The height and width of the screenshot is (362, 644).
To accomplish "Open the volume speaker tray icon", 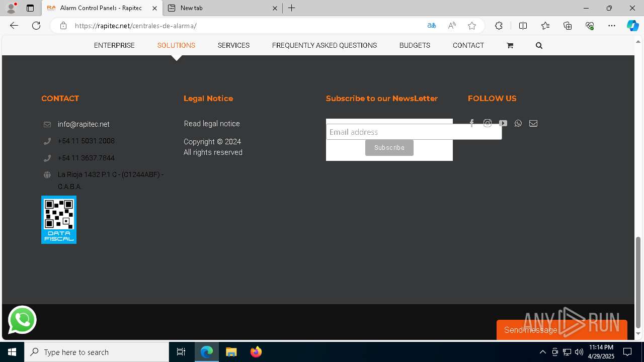I will [x=579, y=352].
